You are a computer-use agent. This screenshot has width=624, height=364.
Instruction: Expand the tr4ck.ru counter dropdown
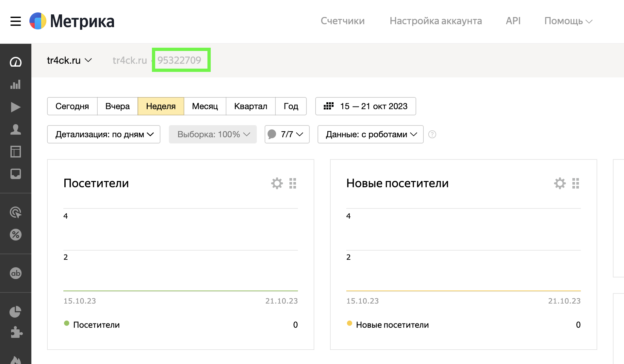tap(69, 60)
